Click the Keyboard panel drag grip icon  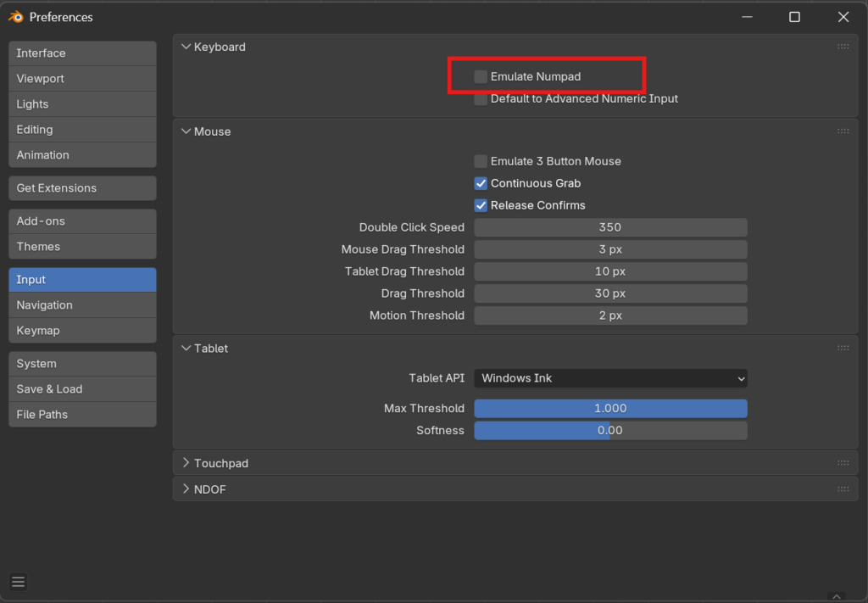point(843,47)
